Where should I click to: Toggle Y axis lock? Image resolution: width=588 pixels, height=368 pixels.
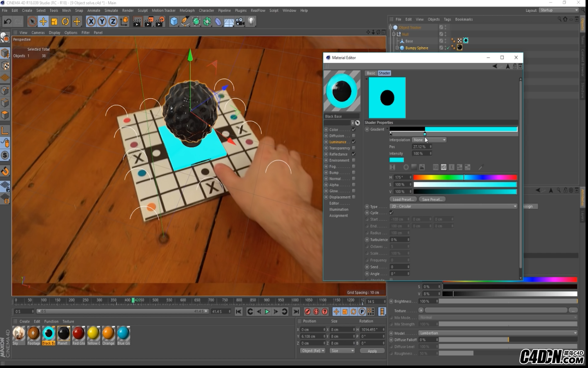point(102,22)
